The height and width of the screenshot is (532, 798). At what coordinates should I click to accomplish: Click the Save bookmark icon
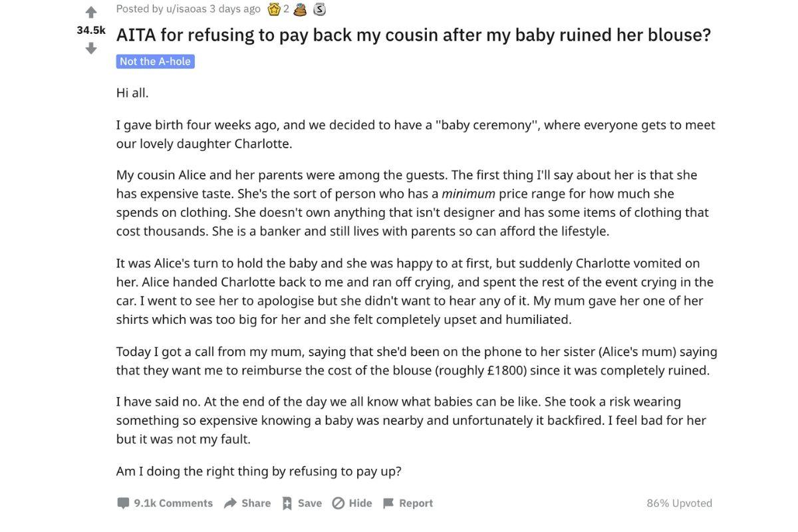tap(287, 503)
